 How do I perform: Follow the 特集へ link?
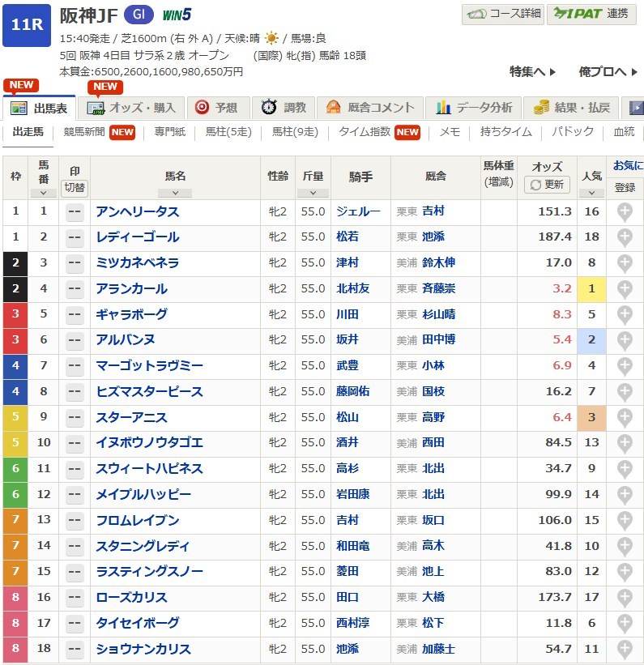click(532, 71)
